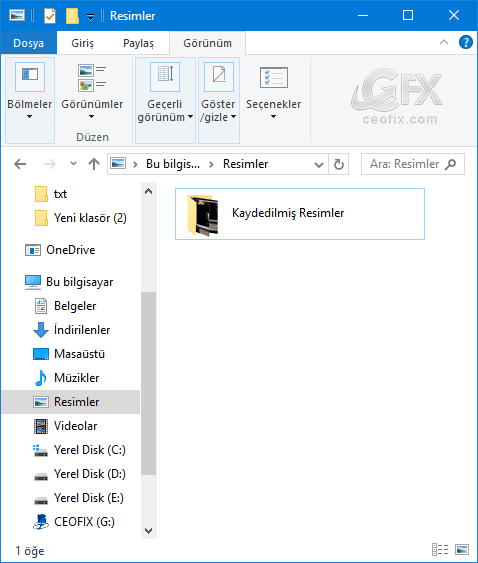Open the Seçenekler folder options
The width and height of the screenshot is (478, 563).
point(274,92)
